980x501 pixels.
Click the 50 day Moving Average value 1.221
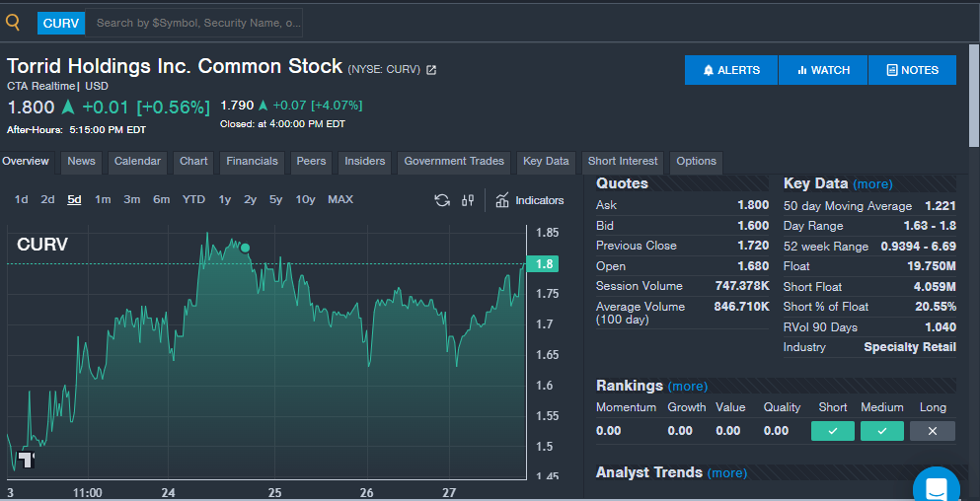click(x=941, y=206)
